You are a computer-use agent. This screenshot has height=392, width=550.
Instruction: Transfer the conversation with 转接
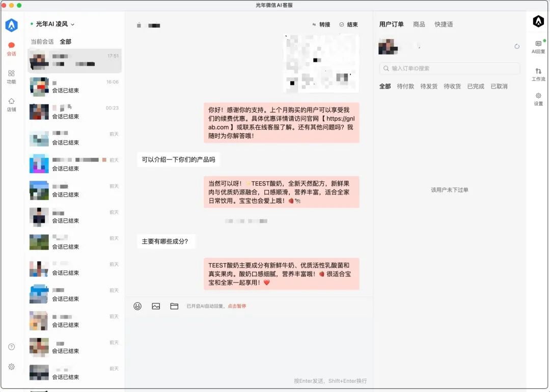pos(321,24)
